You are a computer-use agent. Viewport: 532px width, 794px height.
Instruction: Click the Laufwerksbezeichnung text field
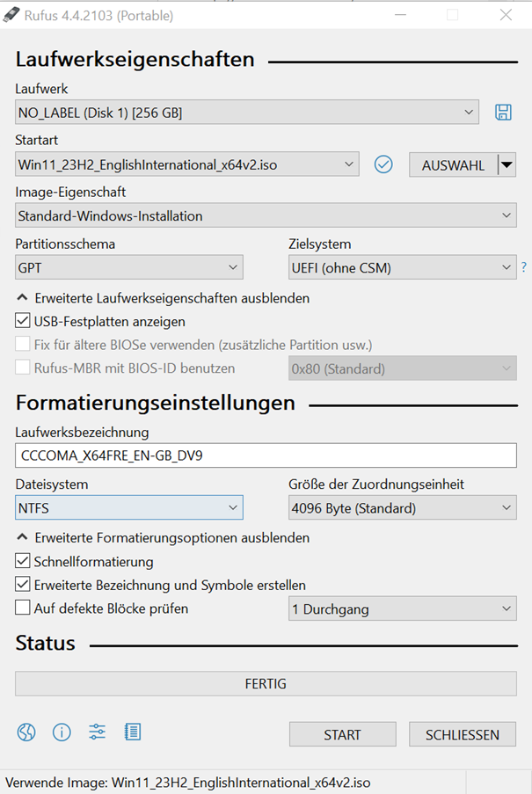[x=266, y=455]
